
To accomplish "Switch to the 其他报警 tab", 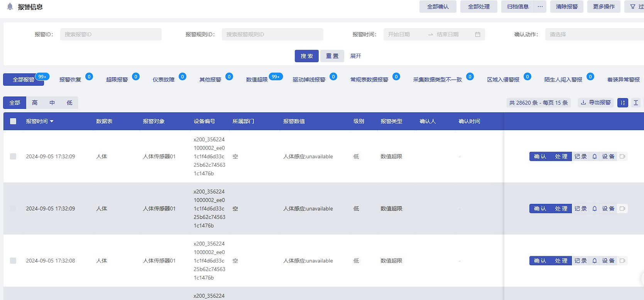I will coord(210,80).
